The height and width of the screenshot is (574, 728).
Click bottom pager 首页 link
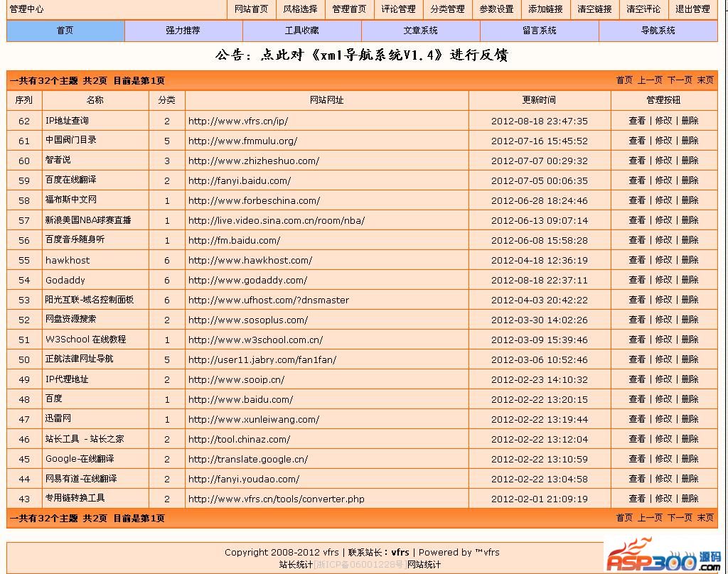pyautogui.click(x=624, y=518)
